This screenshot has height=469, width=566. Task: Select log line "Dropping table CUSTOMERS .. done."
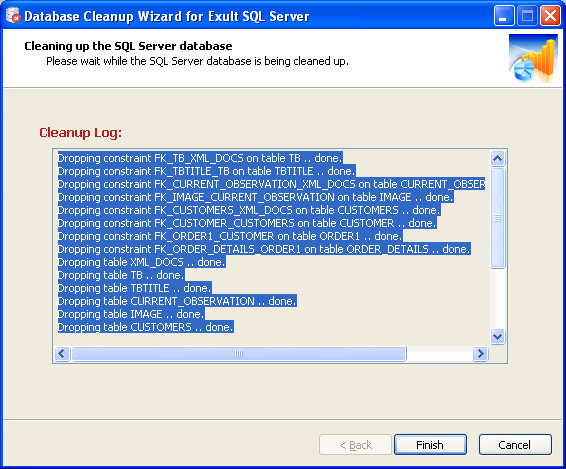pos(146,327)
